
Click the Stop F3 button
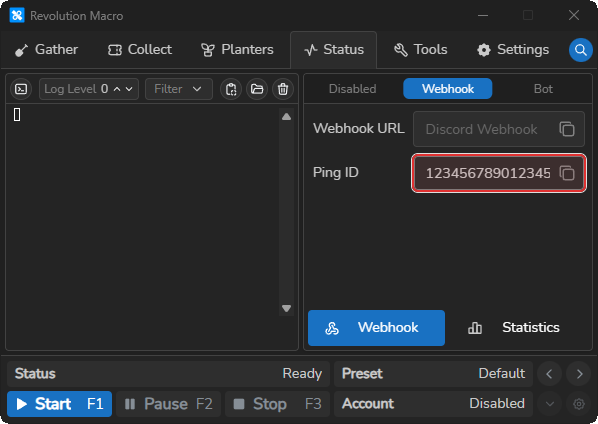pos(278,404)
